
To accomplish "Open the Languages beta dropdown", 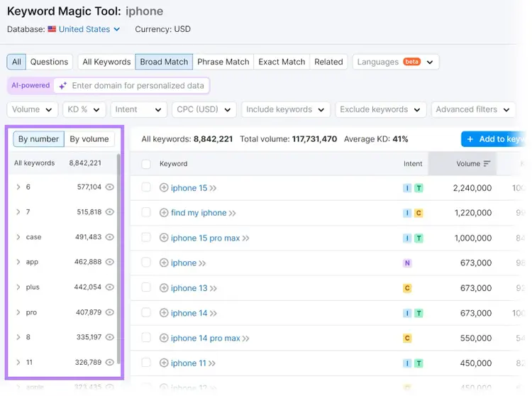I will click(x=396, y=62).
